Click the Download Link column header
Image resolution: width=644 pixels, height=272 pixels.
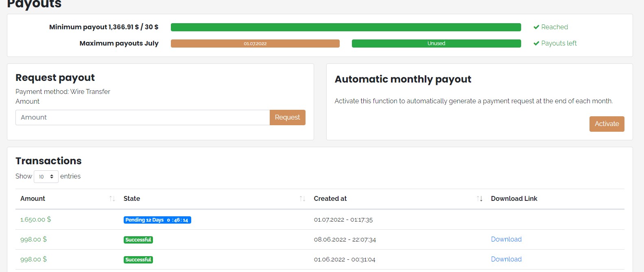point(514,199)
